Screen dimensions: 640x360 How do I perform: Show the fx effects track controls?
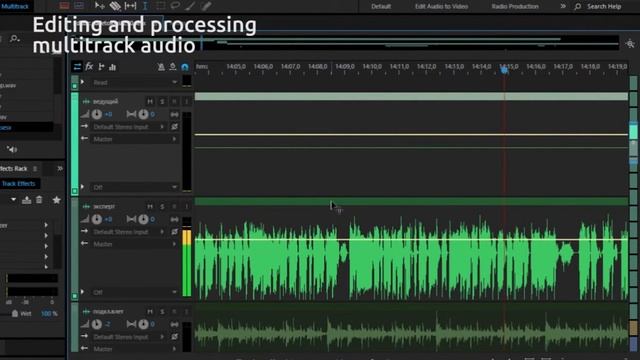coord(89,67)
